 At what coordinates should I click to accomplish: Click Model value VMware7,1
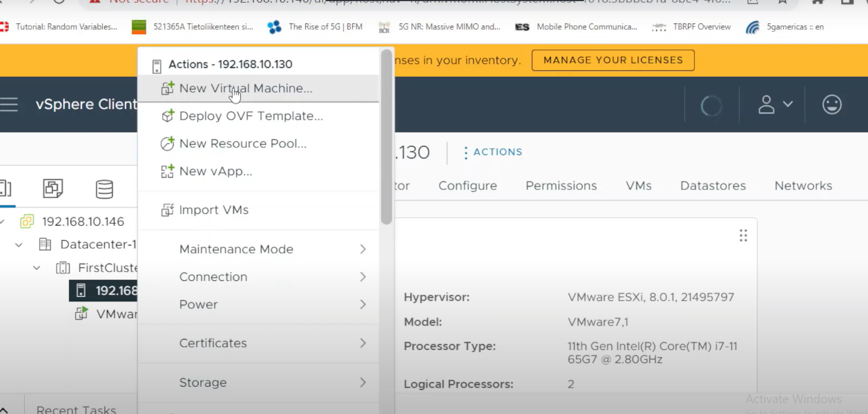(598, 322)
